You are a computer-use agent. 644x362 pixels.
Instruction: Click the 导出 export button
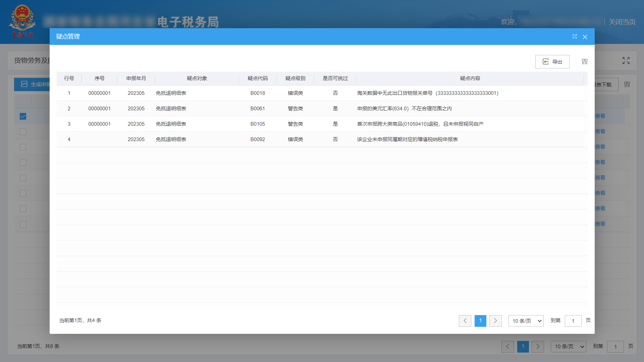pyautogui.click(x=552, y=62)
